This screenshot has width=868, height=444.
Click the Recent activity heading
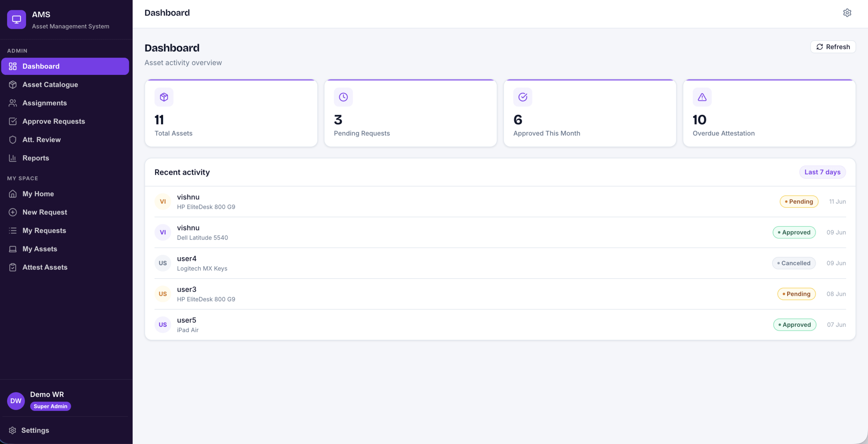(182, 172)
